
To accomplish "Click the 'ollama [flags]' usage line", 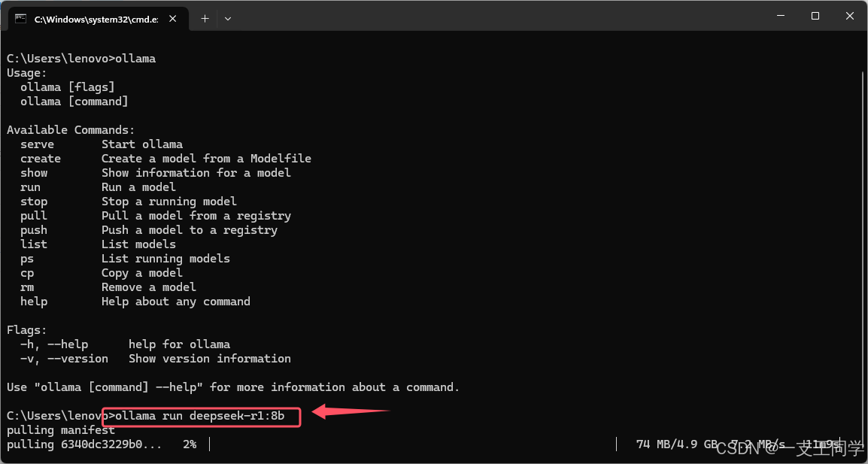I will pos(68,87).
